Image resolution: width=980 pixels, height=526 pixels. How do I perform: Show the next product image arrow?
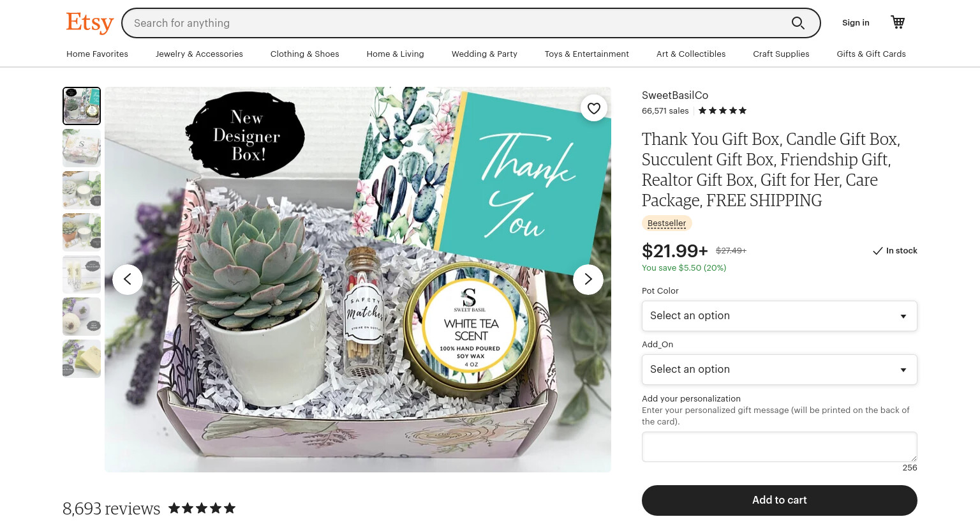pyautogui.click(x=588, y=280)
